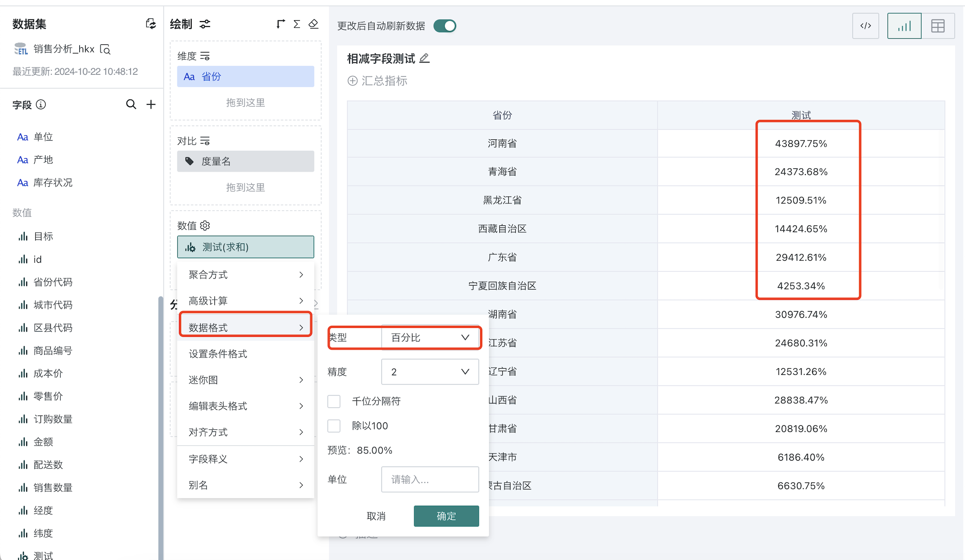Image resolution: width=965 pixels, height=560 pixels.
Task: Select the 零售价 field
Action: [48, 396]
